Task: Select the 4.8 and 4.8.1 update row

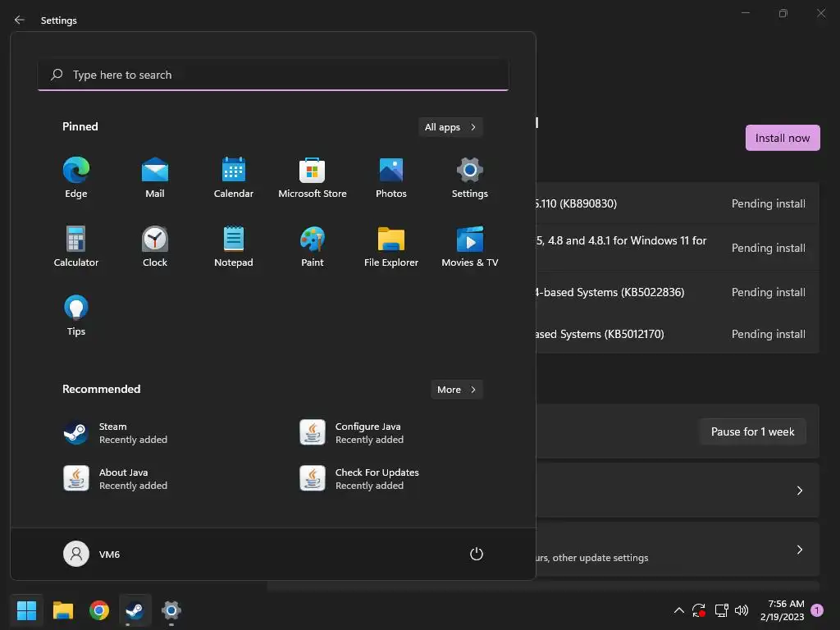Action: 678,248
